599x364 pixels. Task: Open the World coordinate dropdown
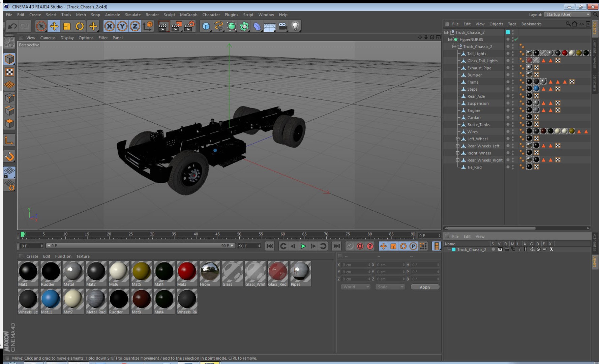click(x=356, y=287)
